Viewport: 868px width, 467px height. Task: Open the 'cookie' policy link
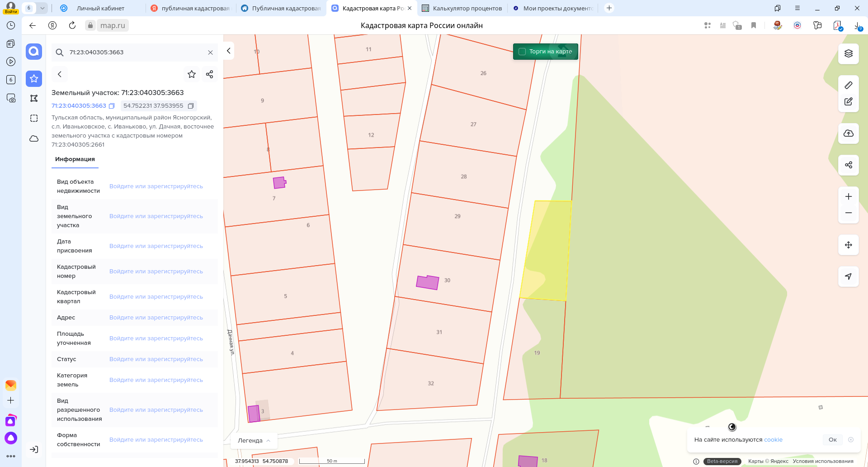click(x=773, y=439)
